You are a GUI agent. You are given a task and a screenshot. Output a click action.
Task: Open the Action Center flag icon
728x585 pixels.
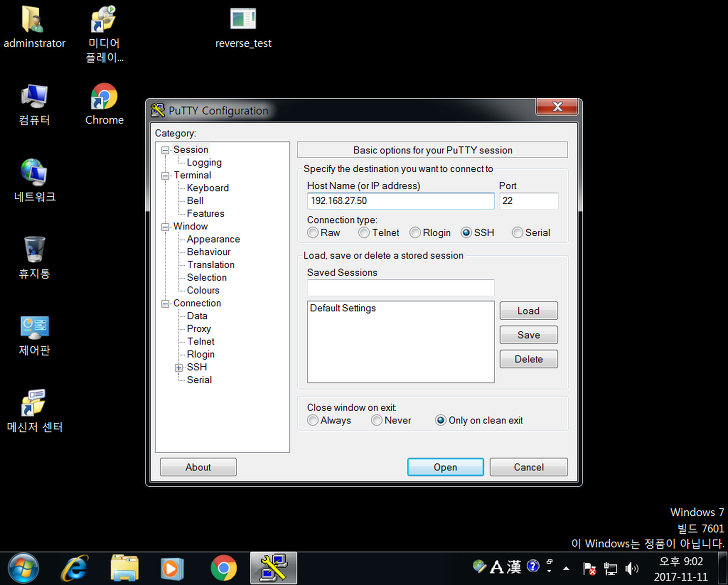589,568
